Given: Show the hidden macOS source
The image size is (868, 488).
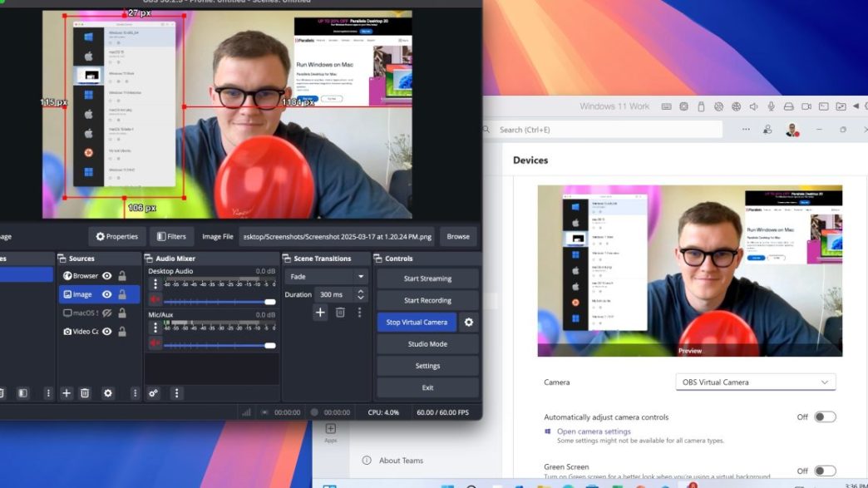Looking at the screenshot, I should point(107,313).
